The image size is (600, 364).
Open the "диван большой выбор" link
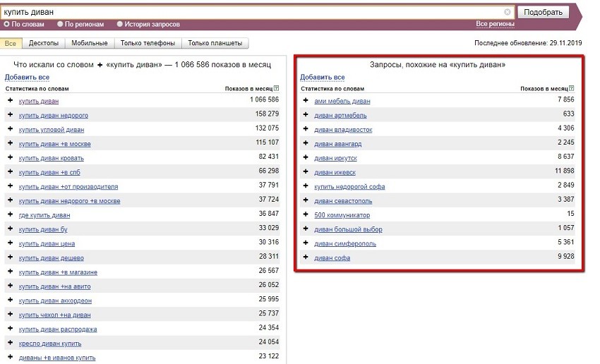pyautogui.click(x=348, y=229)
